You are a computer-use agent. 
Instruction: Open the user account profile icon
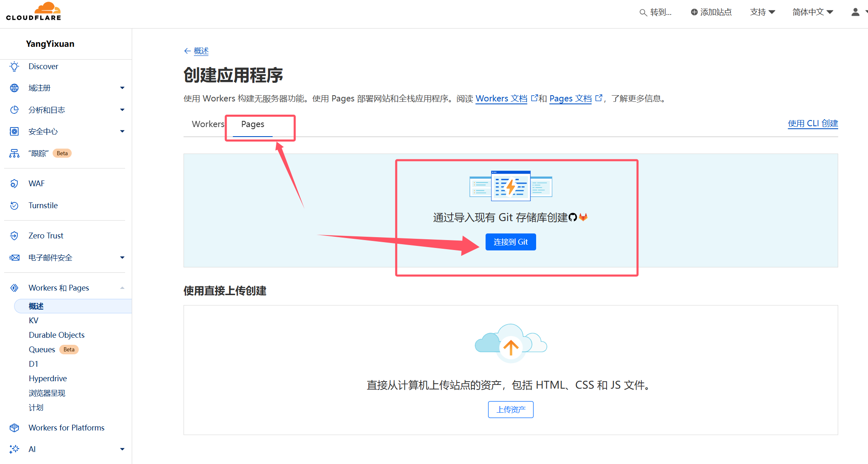pos(855,12)
